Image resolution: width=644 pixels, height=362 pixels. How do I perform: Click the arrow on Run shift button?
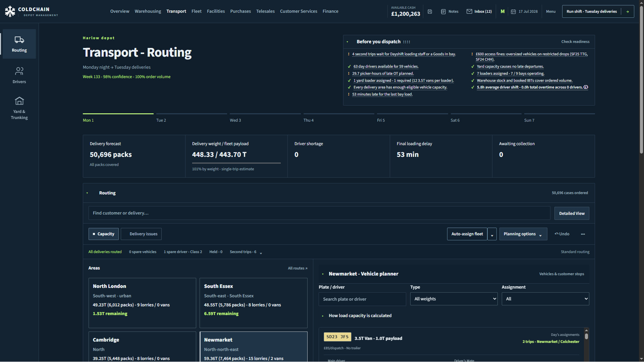coord(627,11)
